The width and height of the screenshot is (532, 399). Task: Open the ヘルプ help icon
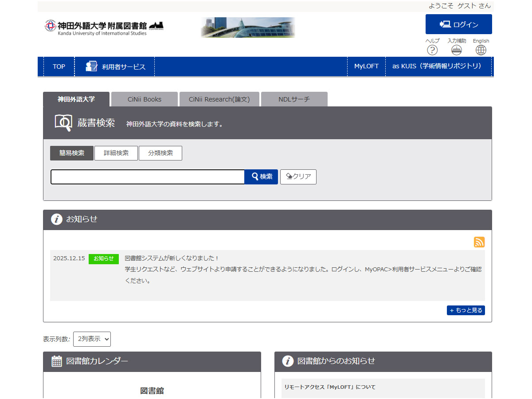[432, 50]
